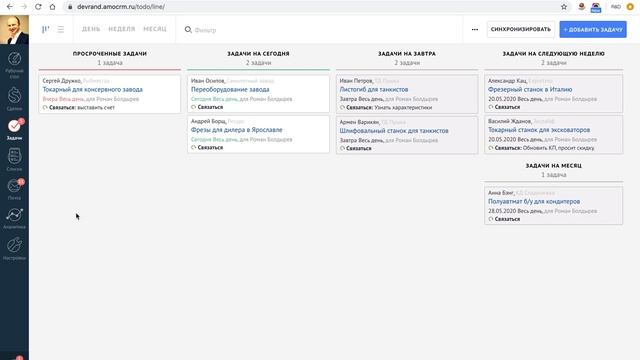Switch to the НЕДЕЛЯ view tab
640x360 pixels.
click(x=122, y=29)
